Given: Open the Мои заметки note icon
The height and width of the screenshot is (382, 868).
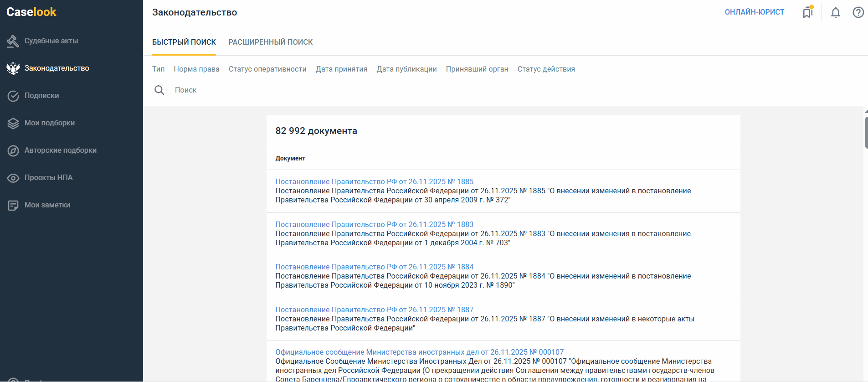Looking at the screenshot, I should 13,205.
